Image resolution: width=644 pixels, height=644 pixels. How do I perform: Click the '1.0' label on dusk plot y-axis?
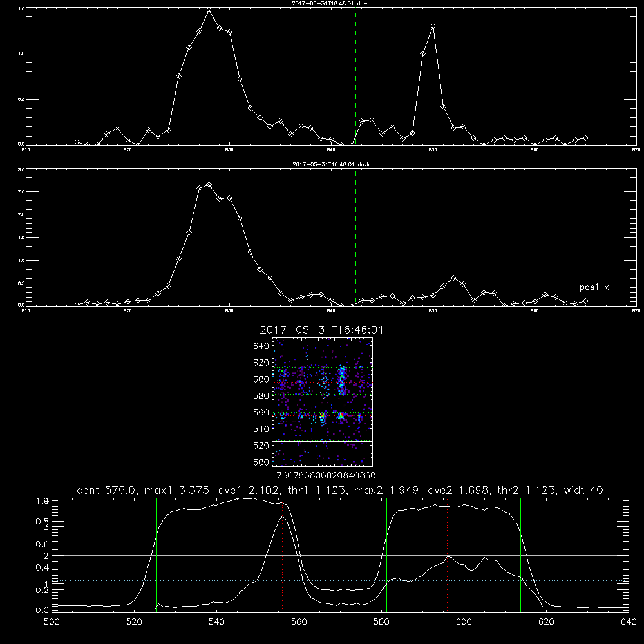(22, 260)
